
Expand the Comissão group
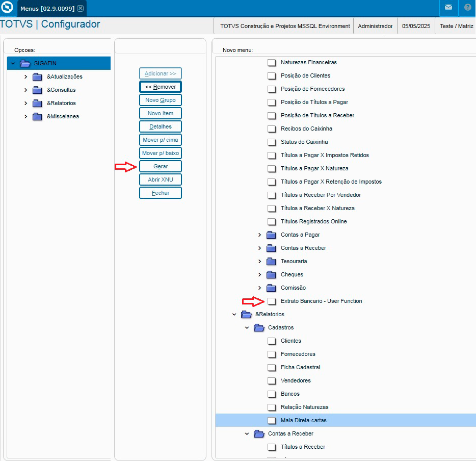coord(259,288)
